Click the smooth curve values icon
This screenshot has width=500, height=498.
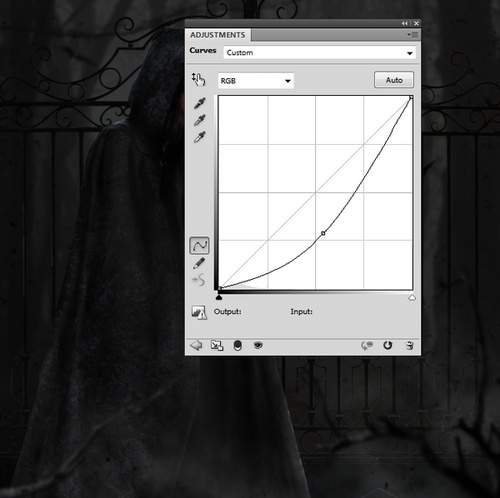tap(199, 280)
